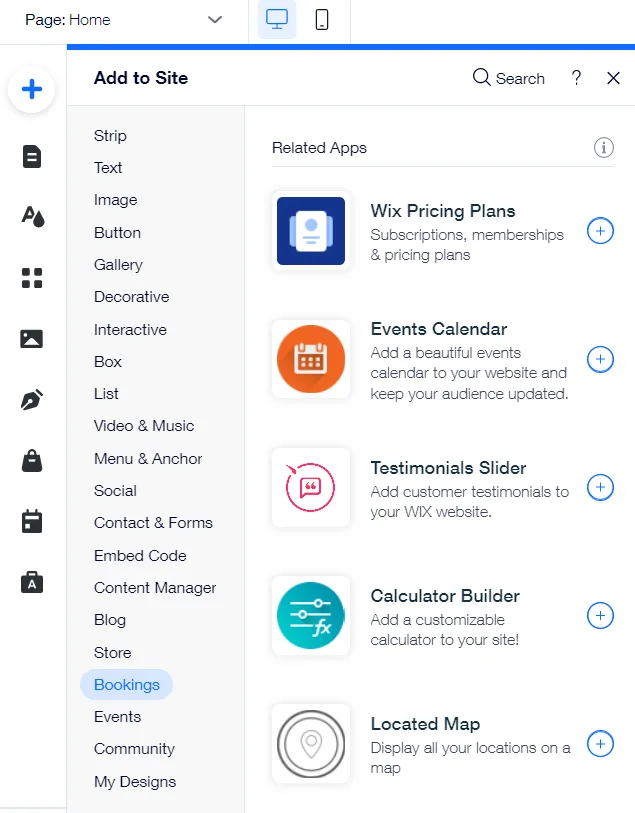The image size is (635, 813).
Task: Add the Events Calendar app
Action: coord(600,359)
